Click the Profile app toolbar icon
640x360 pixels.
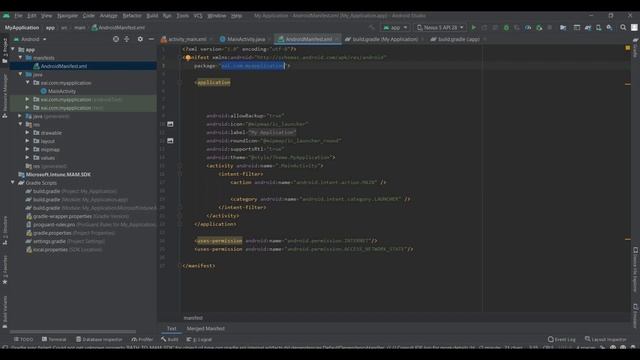pyautogui.click(x=528, y=28)
